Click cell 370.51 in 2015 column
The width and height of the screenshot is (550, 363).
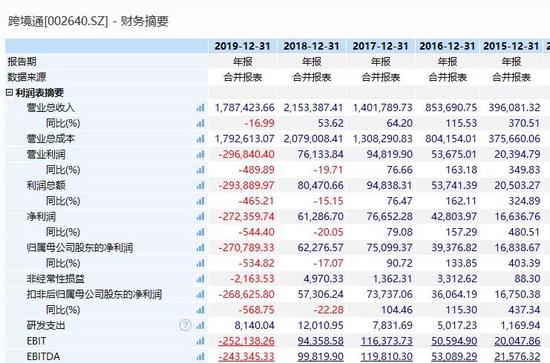[524, 123]
